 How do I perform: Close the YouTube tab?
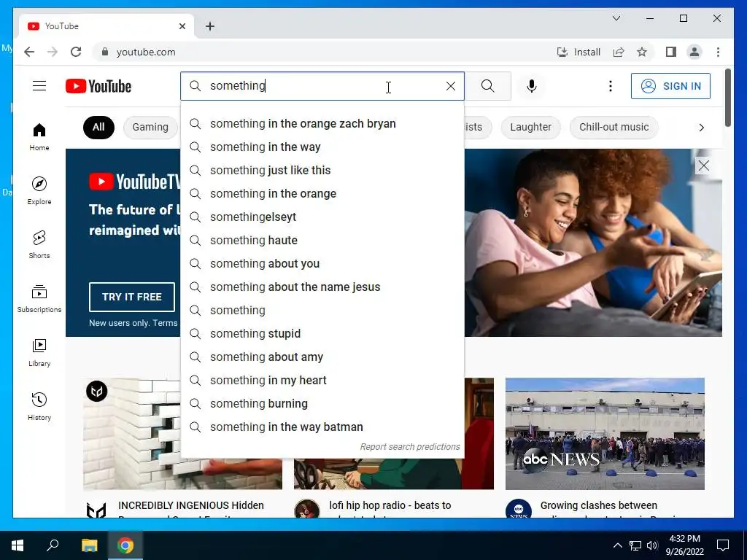(182, 26)
